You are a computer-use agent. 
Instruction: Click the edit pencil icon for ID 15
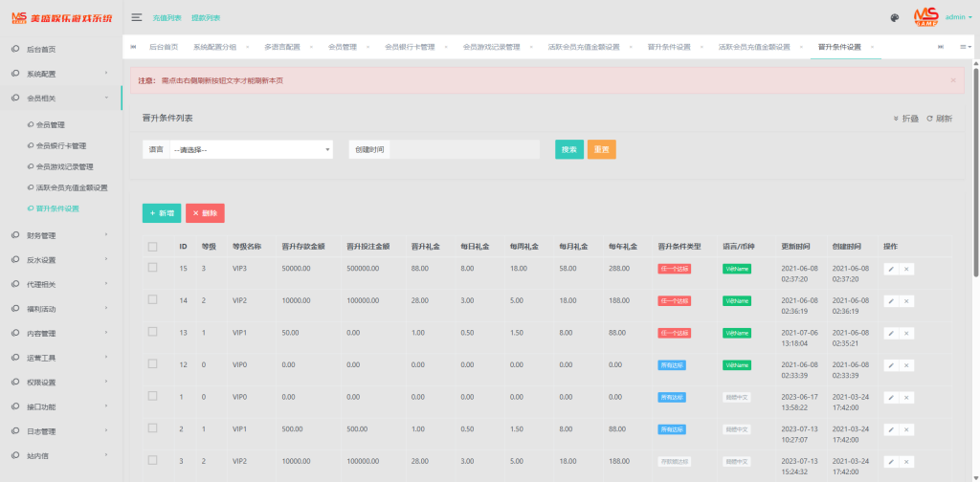pyautogui.click(x=890, y=270)
